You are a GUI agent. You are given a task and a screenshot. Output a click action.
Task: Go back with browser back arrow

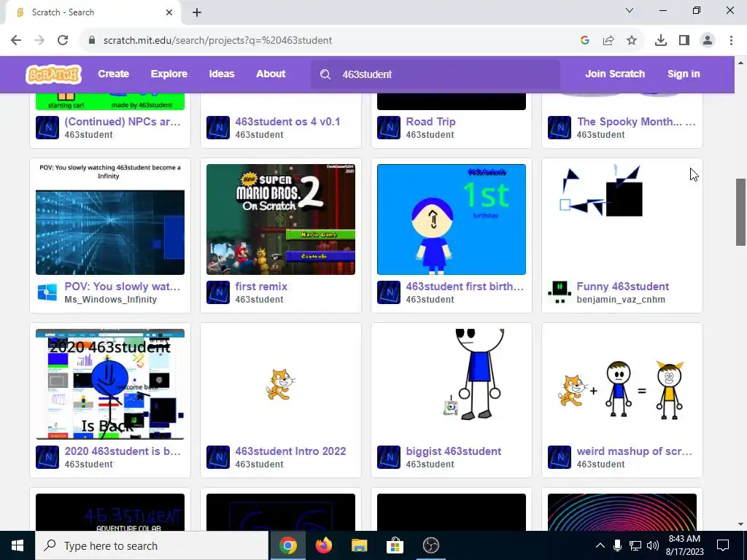click(16, 40)
